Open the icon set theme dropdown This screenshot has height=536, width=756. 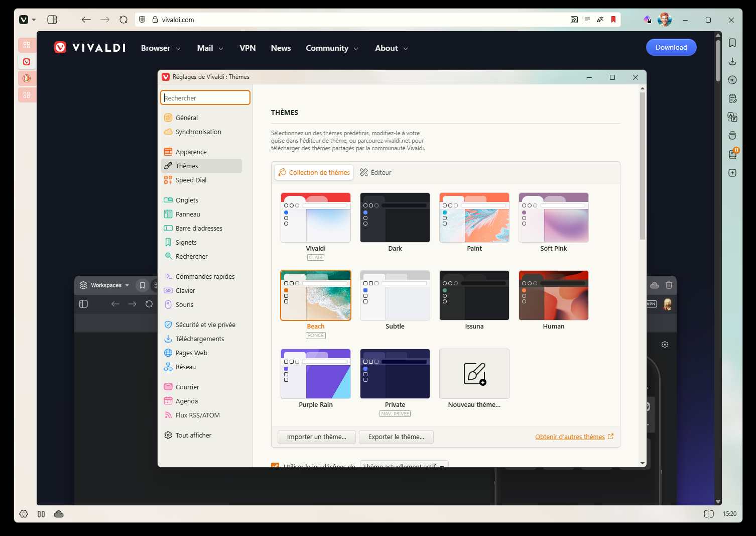click(x=404, y=464)
